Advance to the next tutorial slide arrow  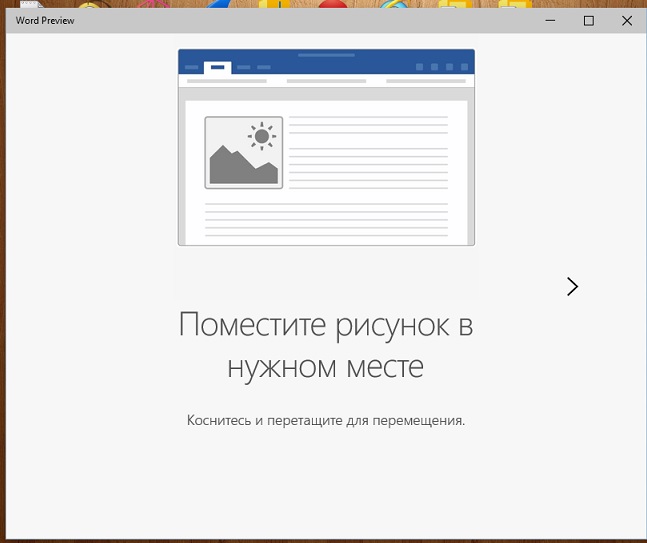572,286
